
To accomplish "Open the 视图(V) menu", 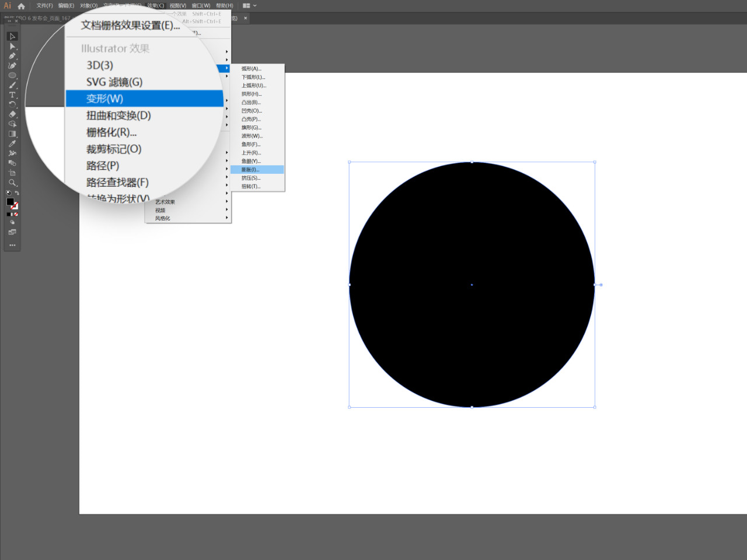I will (x=178, y=6).
